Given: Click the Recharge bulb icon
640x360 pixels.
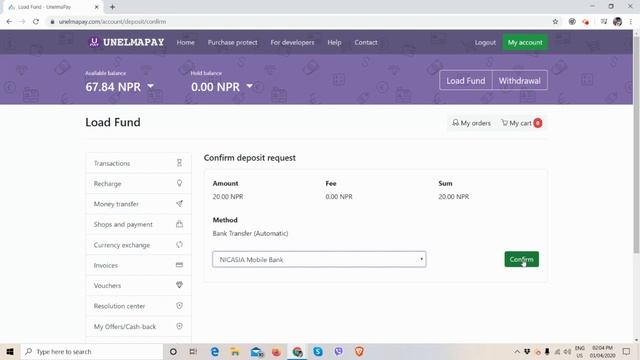Looking at the screenshot, I should point(179,183).
